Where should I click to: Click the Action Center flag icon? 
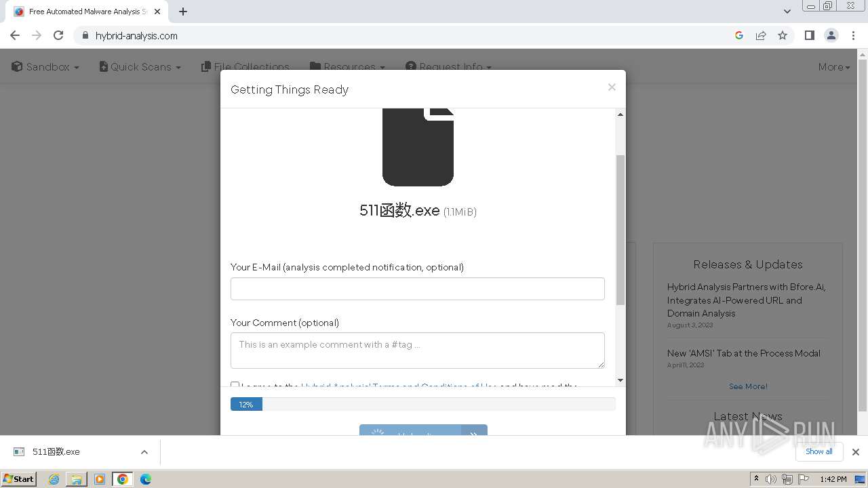[x=802, y=479]
